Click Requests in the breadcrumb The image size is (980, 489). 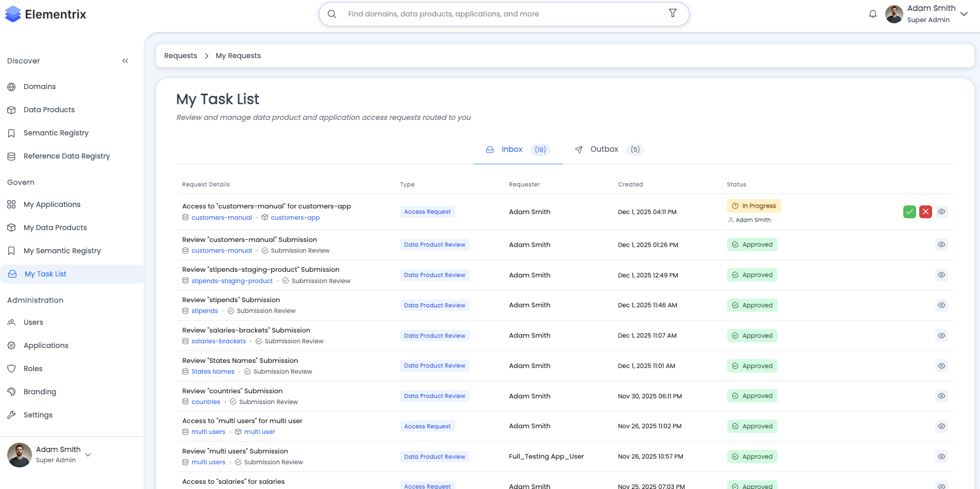[x=181, y=56]
